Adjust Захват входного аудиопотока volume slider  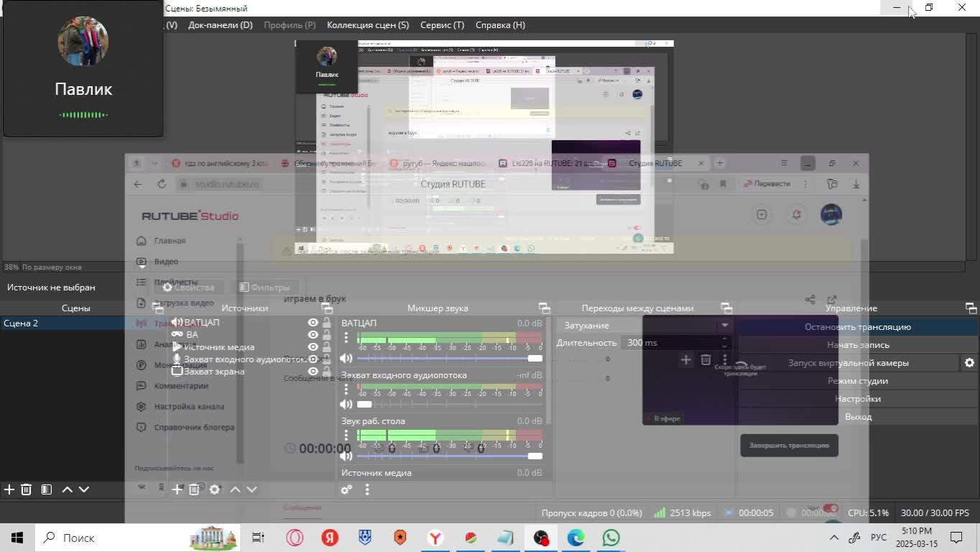click(x=364, y=404)
